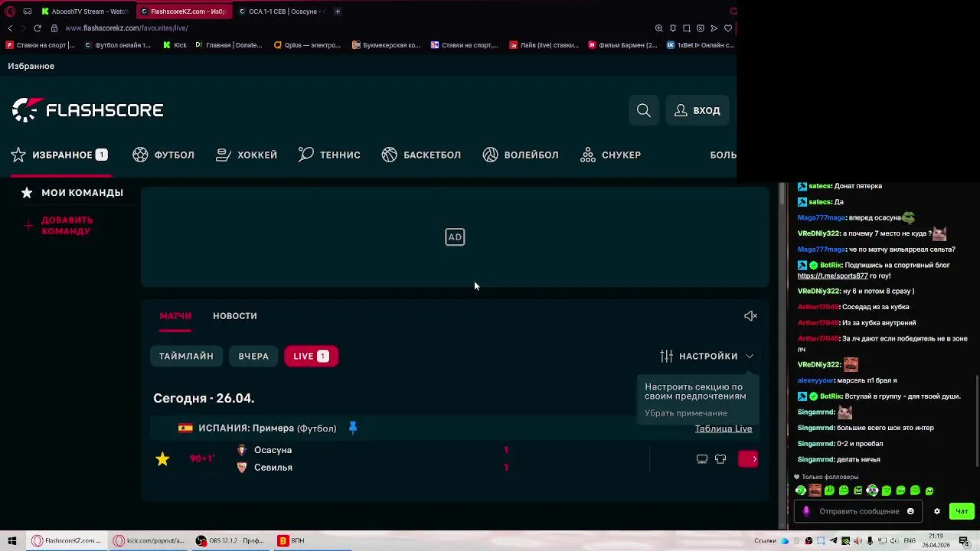The image size is (980, 551).
Task: Open match details with red arrow button
Action: coord(748,459)
